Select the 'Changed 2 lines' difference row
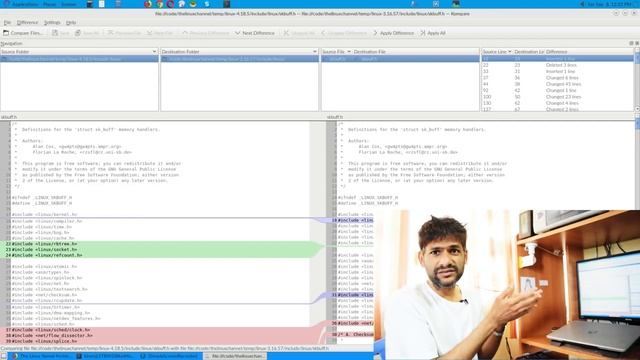Viewport: 640px width, 360px height. click(558, 109)
